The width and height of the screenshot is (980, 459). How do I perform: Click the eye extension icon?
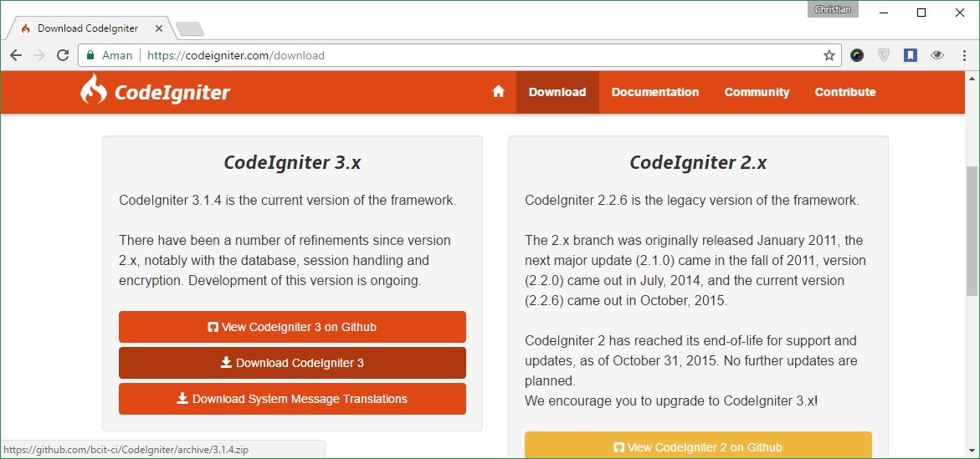pos(936,55)
